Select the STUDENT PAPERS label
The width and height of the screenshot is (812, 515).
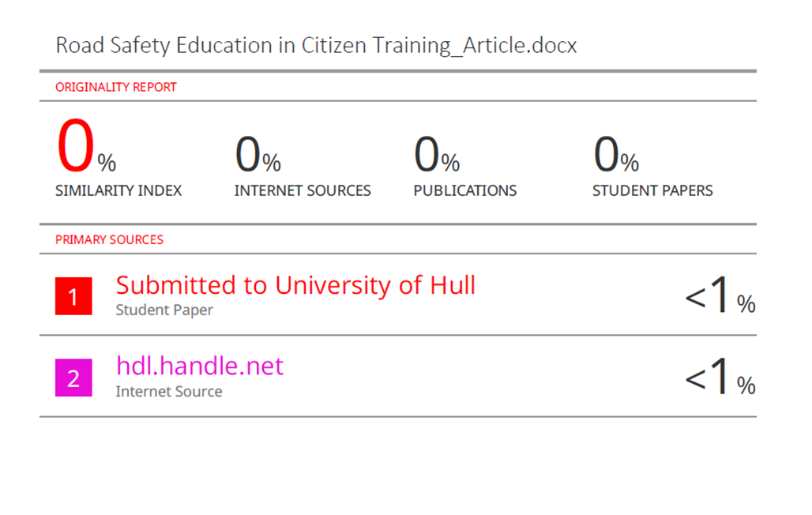click(x=652, y=190)
